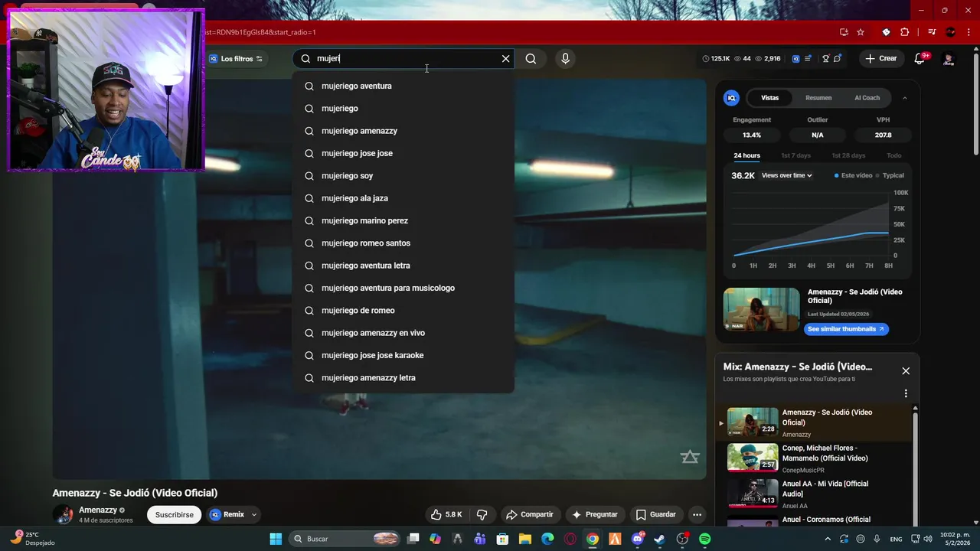The width and height of the screenshot is (980, 551).
Task: Open Microsoft Edge from the taskbar
Action: coord(547,539)
